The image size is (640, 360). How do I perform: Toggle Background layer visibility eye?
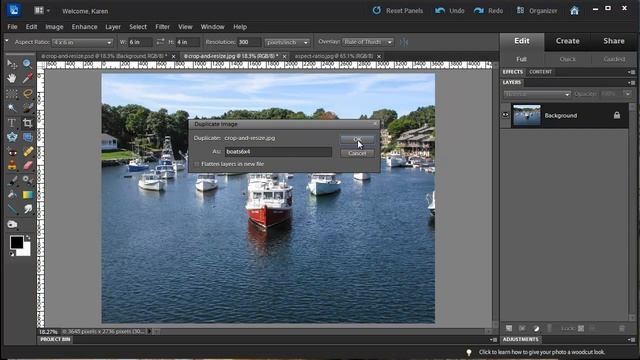pos(505,115)
